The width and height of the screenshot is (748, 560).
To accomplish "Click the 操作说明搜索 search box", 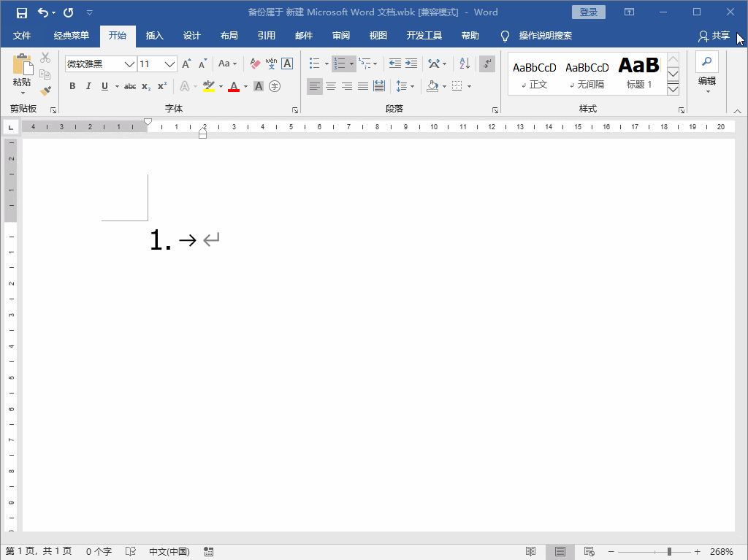I will pos(545,36).
